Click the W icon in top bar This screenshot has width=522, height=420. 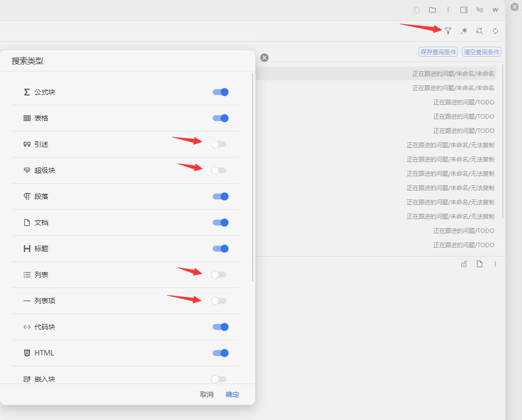click(x=495, y=10)
